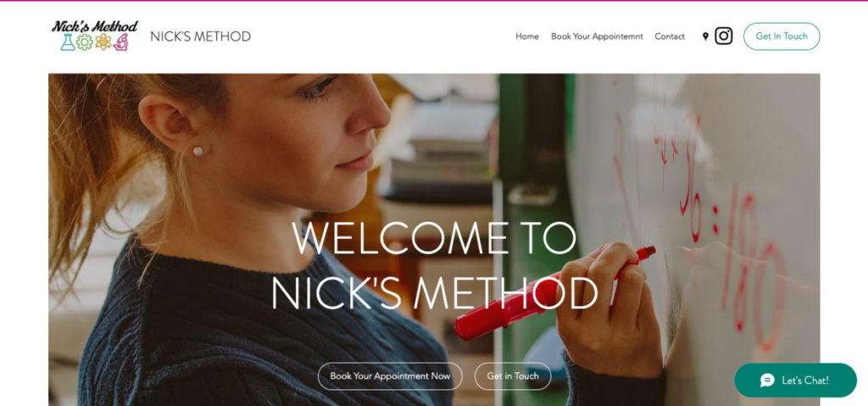Click the yellow atom icon in the logo
The image size is (868, 406).
pos(103,42)
